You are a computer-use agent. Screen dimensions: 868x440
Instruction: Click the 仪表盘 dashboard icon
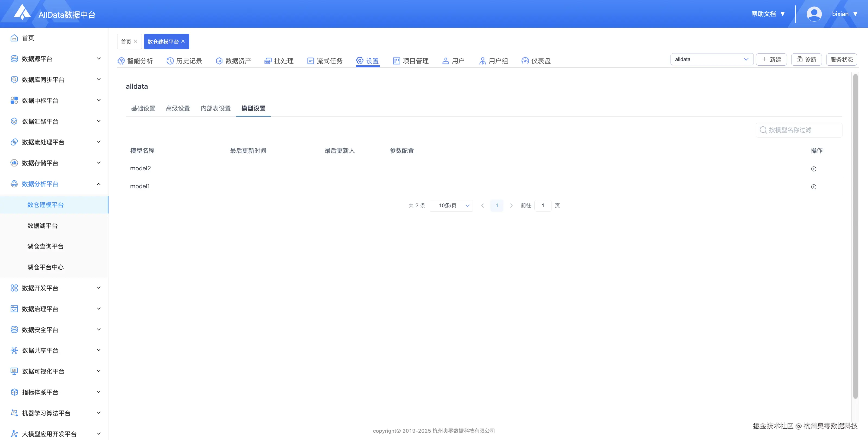click(x=525, y=61)
